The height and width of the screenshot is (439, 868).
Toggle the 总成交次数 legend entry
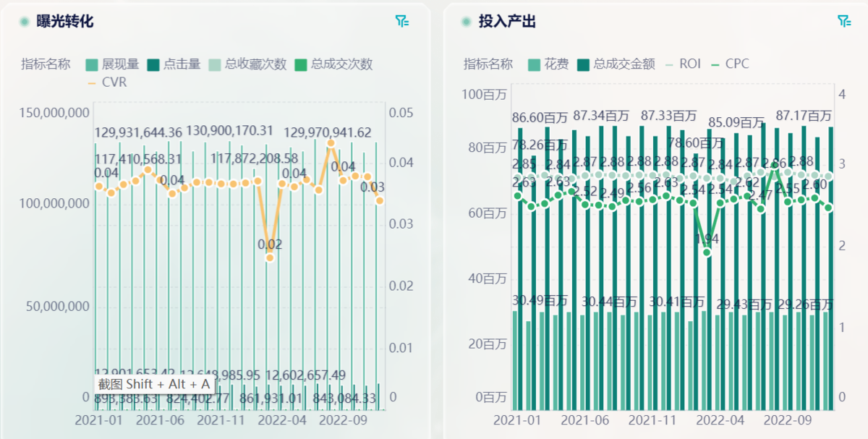(301, 64)
